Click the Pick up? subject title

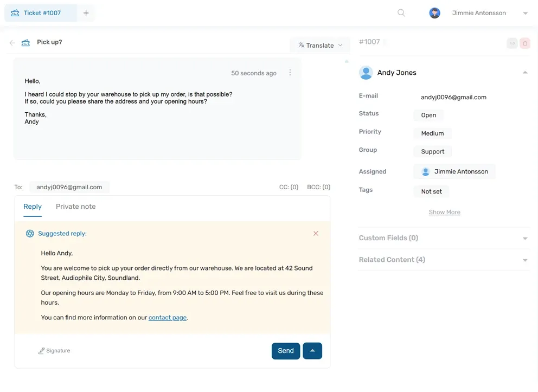coord(49,42)
